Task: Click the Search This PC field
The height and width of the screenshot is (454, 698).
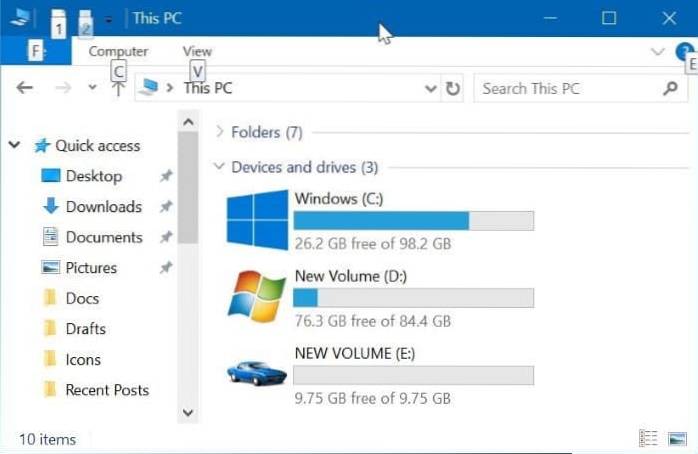Action: coord(580,89)
